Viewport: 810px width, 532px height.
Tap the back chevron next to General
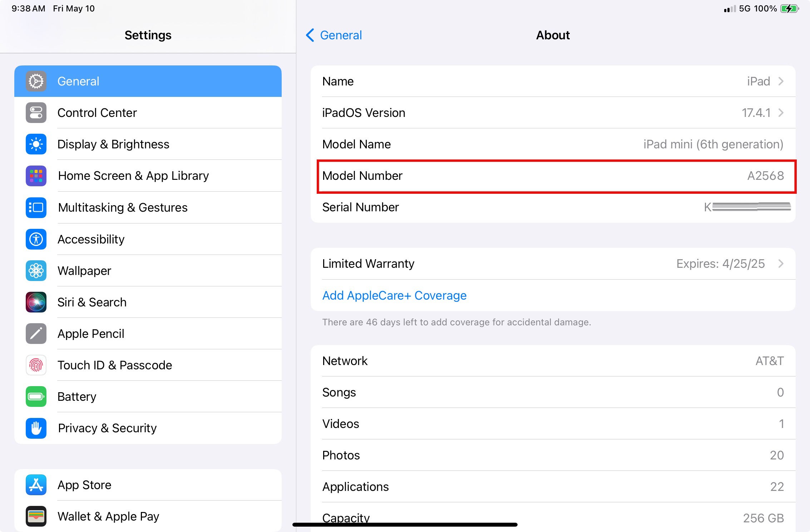tap(310, 35)
